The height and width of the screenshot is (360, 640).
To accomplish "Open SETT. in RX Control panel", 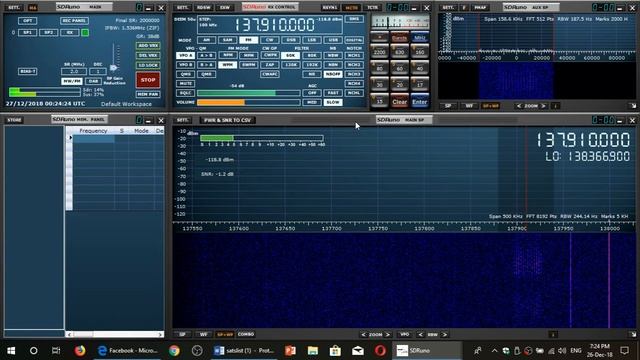I will click(183, 7).
